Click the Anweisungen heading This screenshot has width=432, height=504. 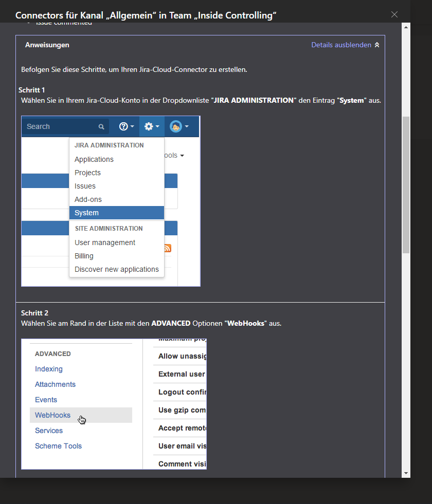click(x=47, y=45)
